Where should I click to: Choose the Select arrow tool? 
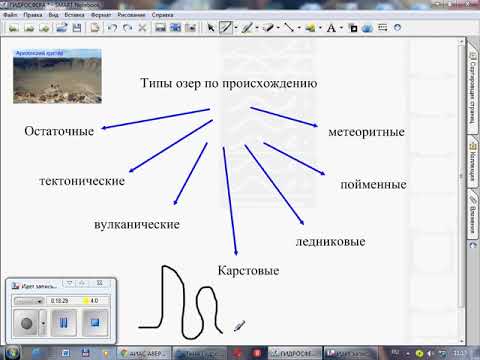(x=211, y=28)
